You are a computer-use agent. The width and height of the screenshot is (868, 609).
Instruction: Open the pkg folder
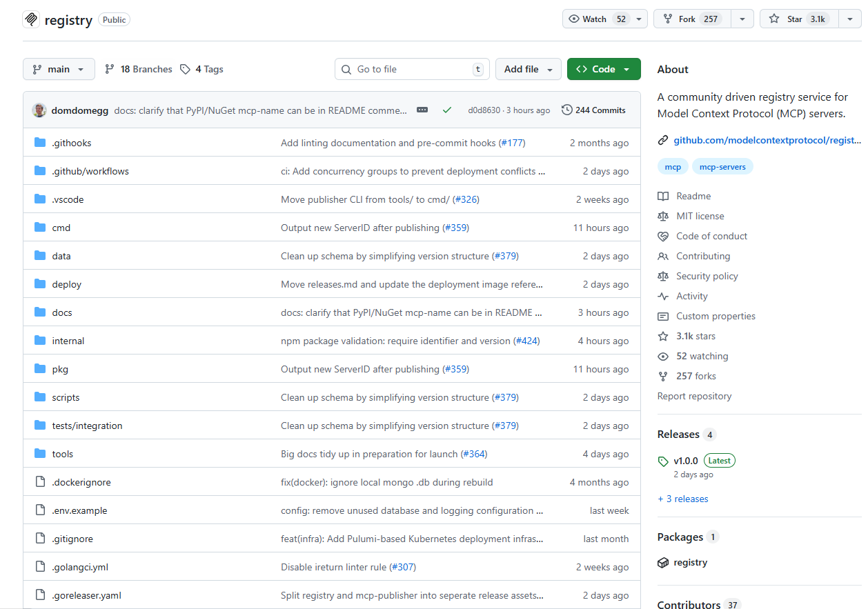[60, 369]
